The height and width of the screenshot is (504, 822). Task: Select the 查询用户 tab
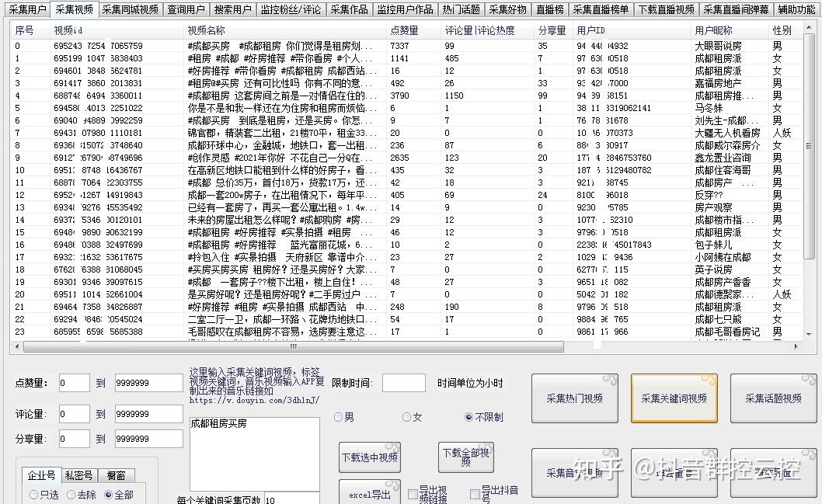186,9
